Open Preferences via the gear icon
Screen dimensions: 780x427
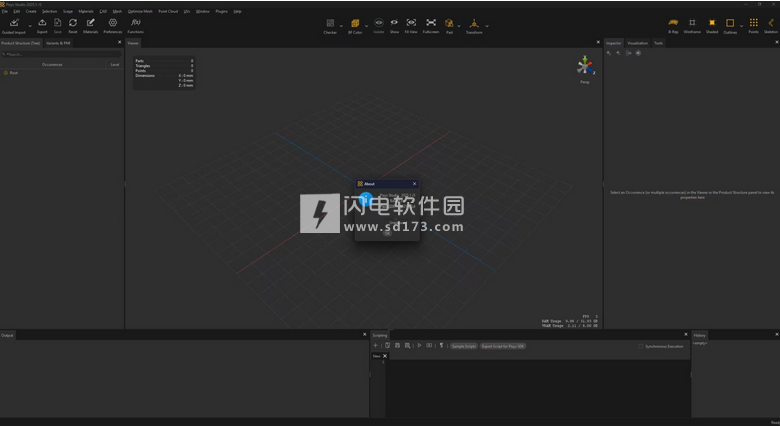click(112, 22)
